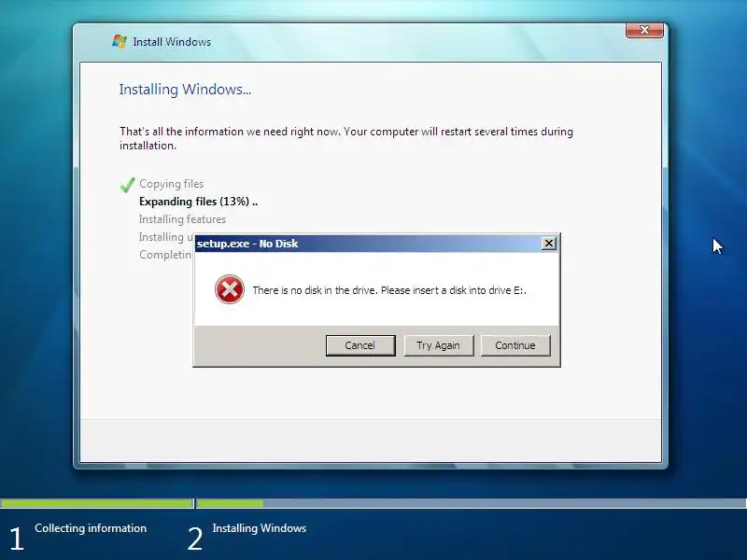The image size is (747, 560).
Task: Click the 'Copying files' step text
Action: click(172, 184)
